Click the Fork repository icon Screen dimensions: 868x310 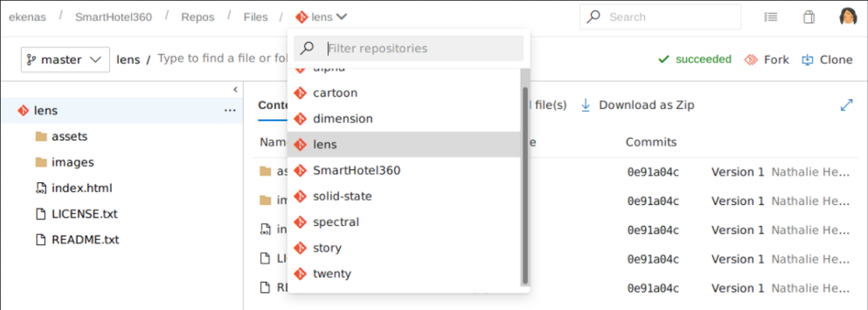click(752, 59)
